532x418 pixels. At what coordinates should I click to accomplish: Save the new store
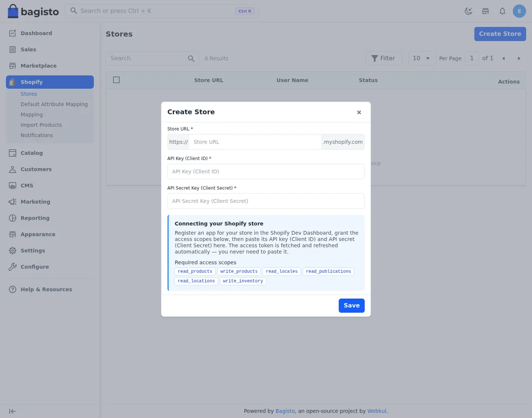tap(351, 305)
